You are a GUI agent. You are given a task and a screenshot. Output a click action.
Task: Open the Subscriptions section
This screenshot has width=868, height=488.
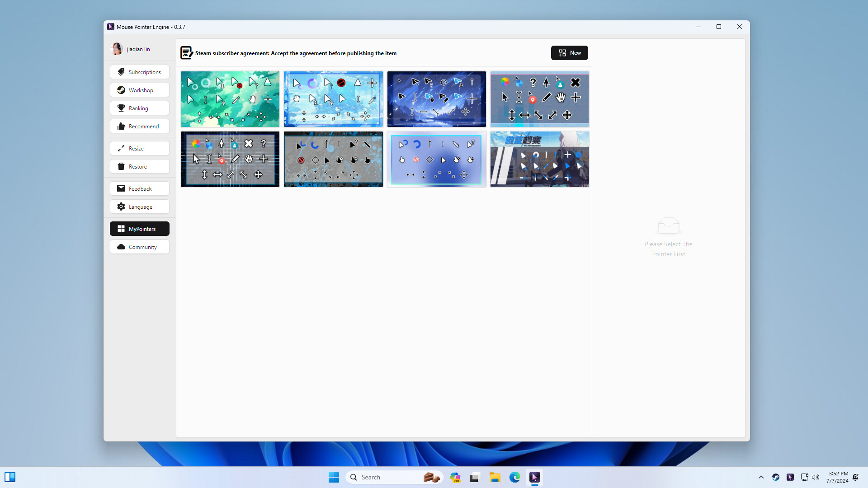click(139, 71)
